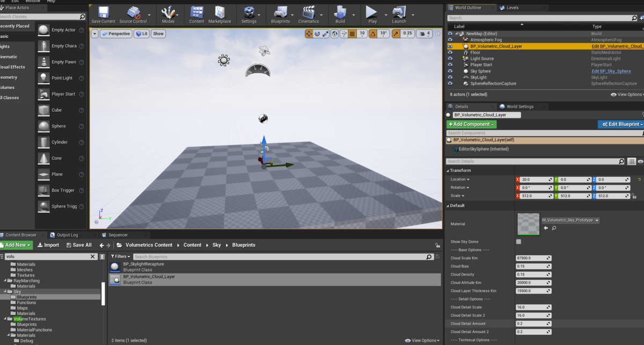This screenshot has width=644, height=345.
Task: Open Source Control from the toolbar
Action: (133, 15)
